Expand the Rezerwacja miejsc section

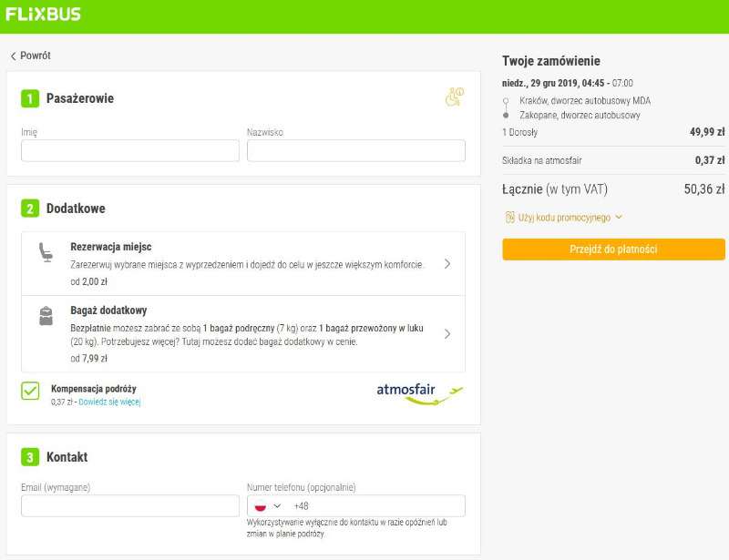(x=447, y=262)
